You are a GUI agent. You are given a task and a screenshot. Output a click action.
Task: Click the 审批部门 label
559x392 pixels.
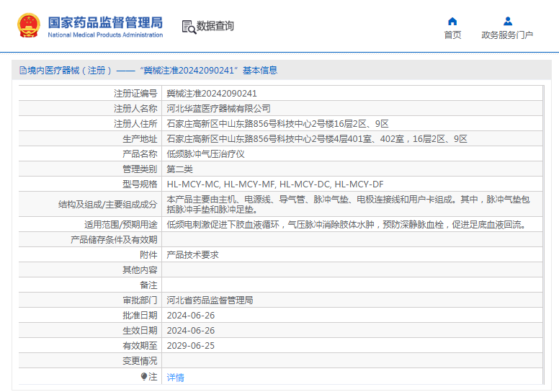(140, 300)
